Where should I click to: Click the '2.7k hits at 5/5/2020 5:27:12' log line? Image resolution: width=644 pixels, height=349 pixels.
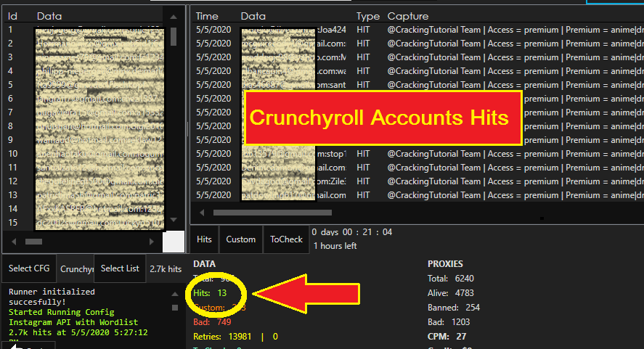(78, 332)
